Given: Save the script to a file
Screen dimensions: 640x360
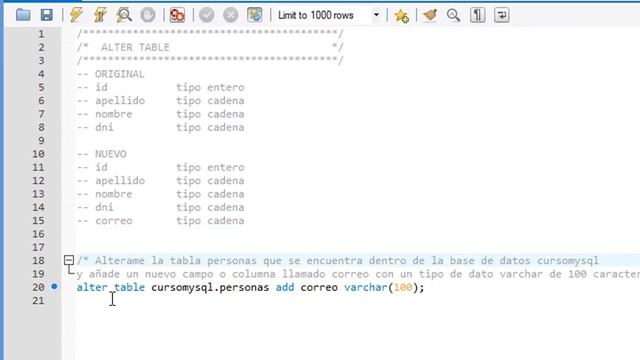Looking at the screenshot, I should click(x=47, y=15).
